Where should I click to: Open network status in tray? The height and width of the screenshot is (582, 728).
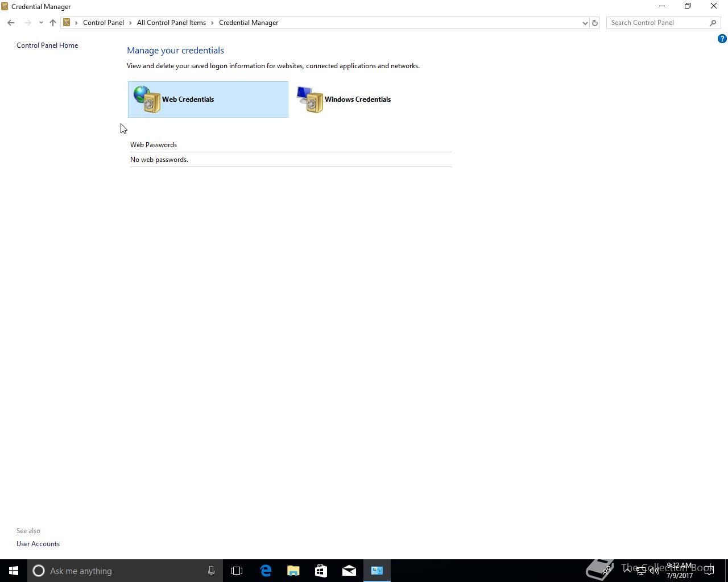point(641,571)
